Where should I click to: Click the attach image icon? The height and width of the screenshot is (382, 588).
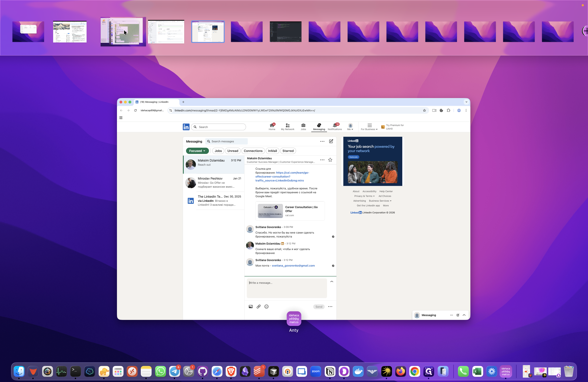pyautogui.click(x=251, y=307)
